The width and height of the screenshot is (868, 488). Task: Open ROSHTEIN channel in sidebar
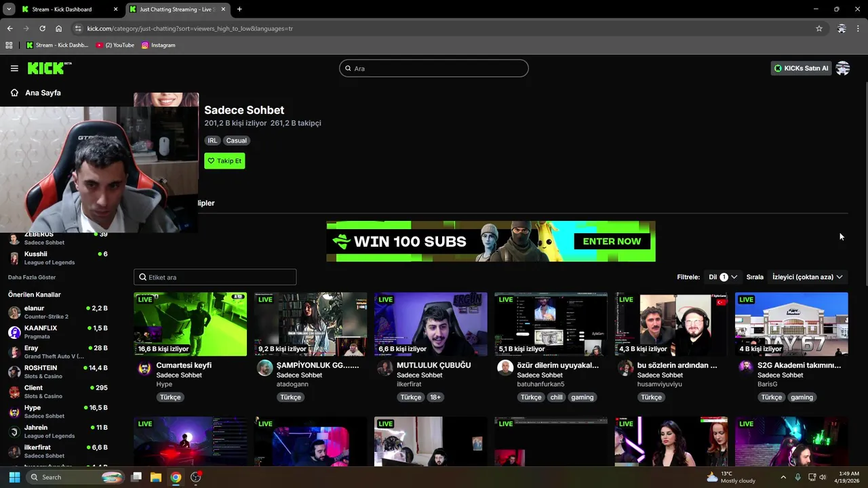tap(58, 372)
